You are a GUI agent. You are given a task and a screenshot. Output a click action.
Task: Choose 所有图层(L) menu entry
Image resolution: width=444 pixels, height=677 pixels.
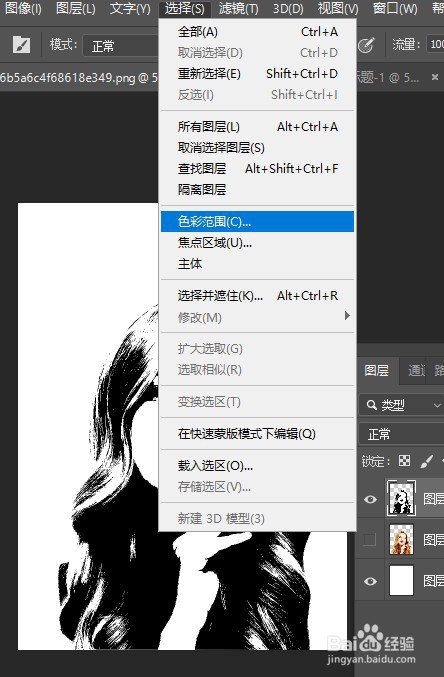coord(257,127)
